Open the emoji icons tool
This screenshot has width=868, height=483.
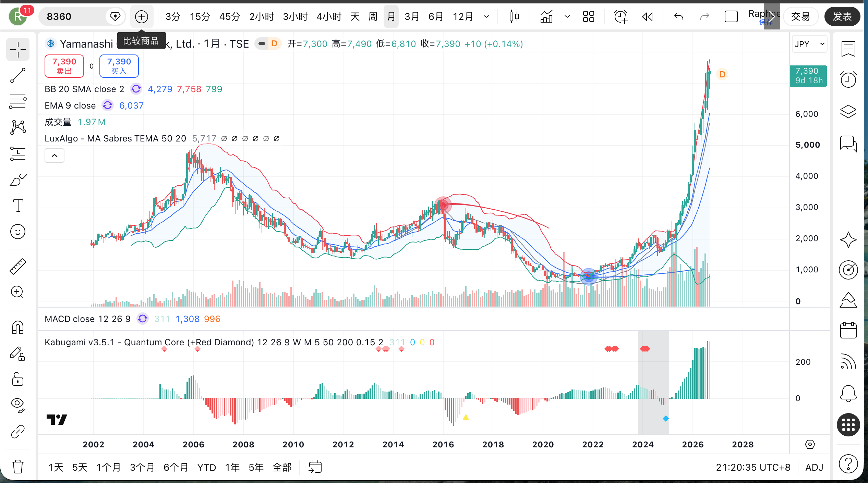click(x=18, y=232)
